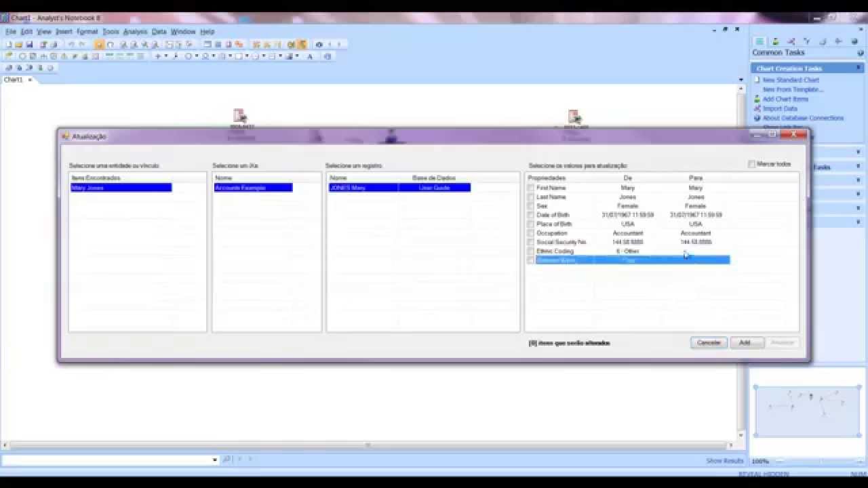Click the New Standard Chart link
The width and height of the screenshot is (868, 488).
(791, 80)
